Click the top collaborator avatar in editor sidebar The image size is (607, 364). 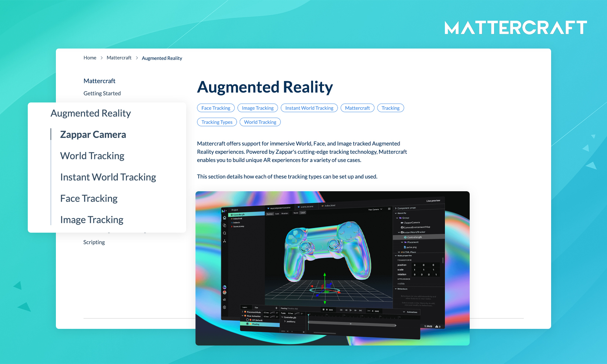coord(224,287)
